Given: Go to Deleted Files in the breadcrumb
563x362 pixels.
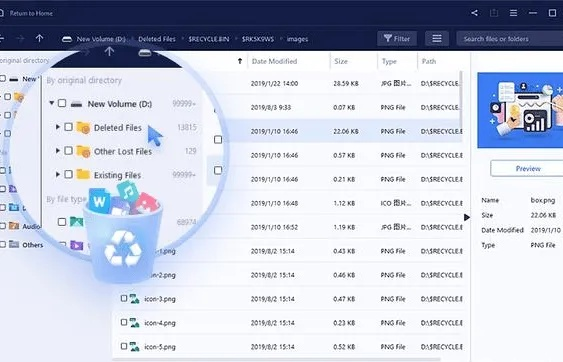Looking at the screenshot, I should (157, 39).
